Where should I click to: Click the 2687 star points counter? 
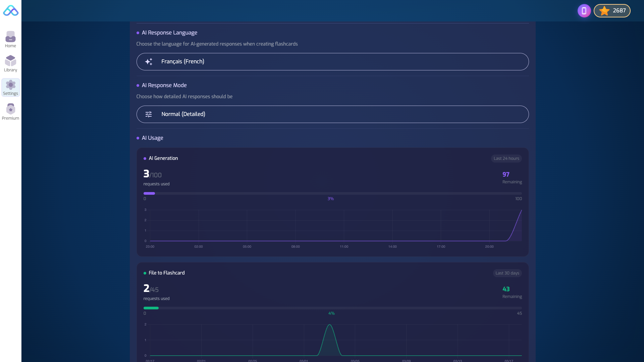coord(619,11)
